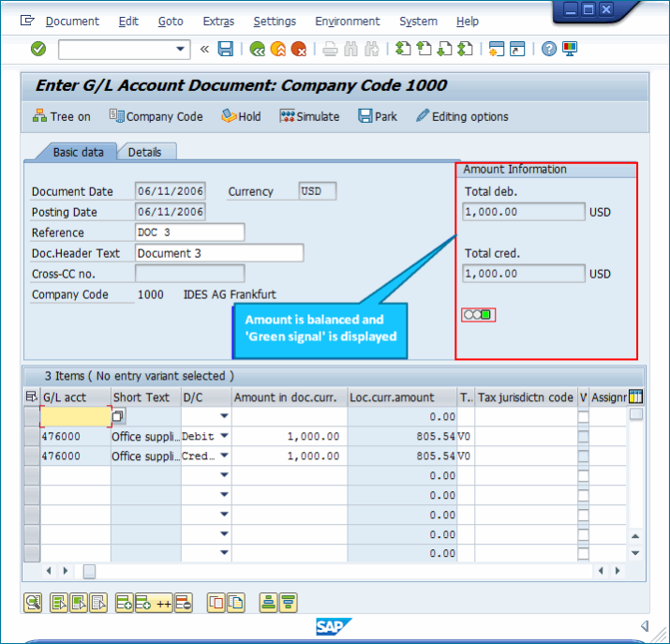This screenshot has height=644, width=670.
Task: Click the green checkmark Enter icon
Action: pos(37,49)
